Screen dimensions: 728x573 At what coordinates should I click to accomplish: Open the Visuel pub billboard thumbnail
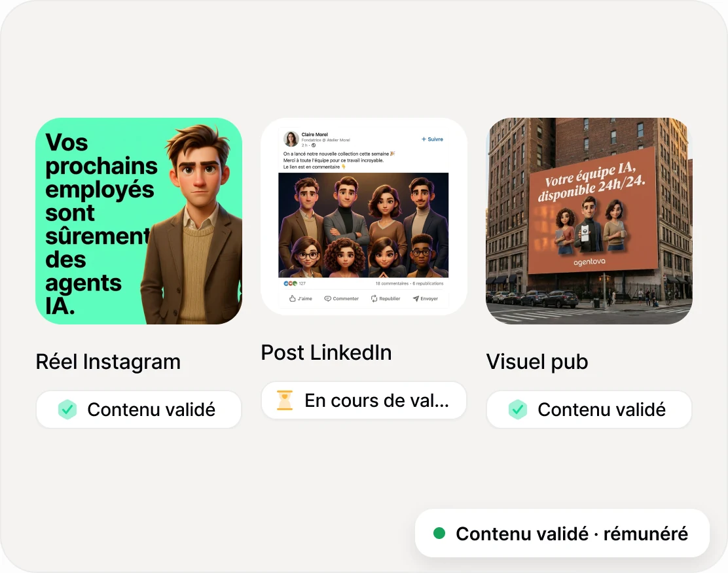(x=589, y=221)
